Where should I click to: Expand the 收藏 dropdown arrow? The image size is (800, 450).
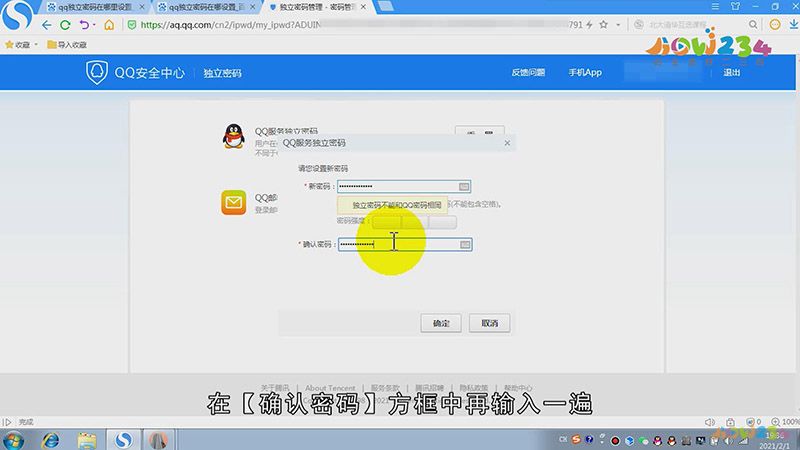pos(36,45)
